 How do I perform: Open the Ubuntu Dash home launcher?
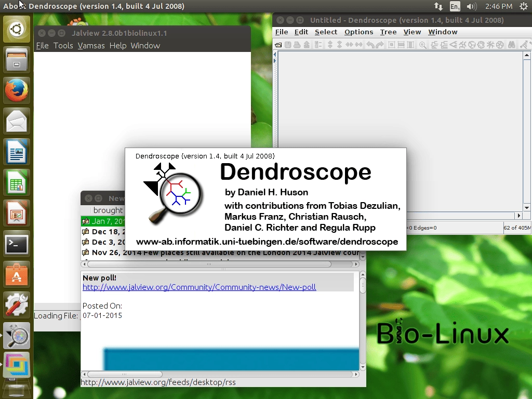pos(17,29)
